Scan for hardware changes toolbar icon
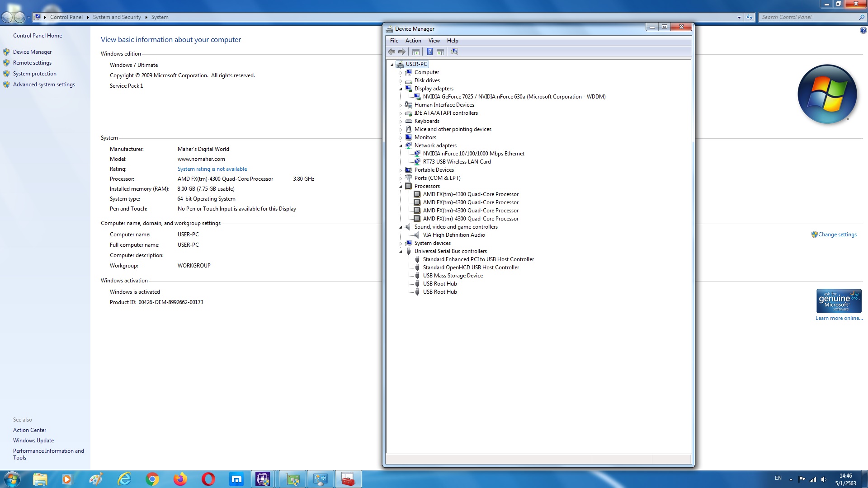The height and width of the screenshot is (488, 868). click(x=454, y=52)
